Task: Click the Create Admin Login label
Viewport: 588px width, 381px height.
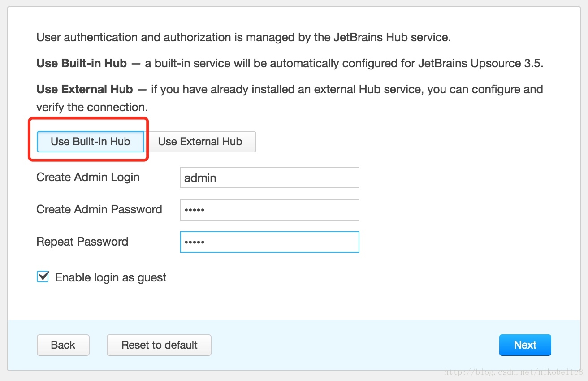Action: click(88, 177)
